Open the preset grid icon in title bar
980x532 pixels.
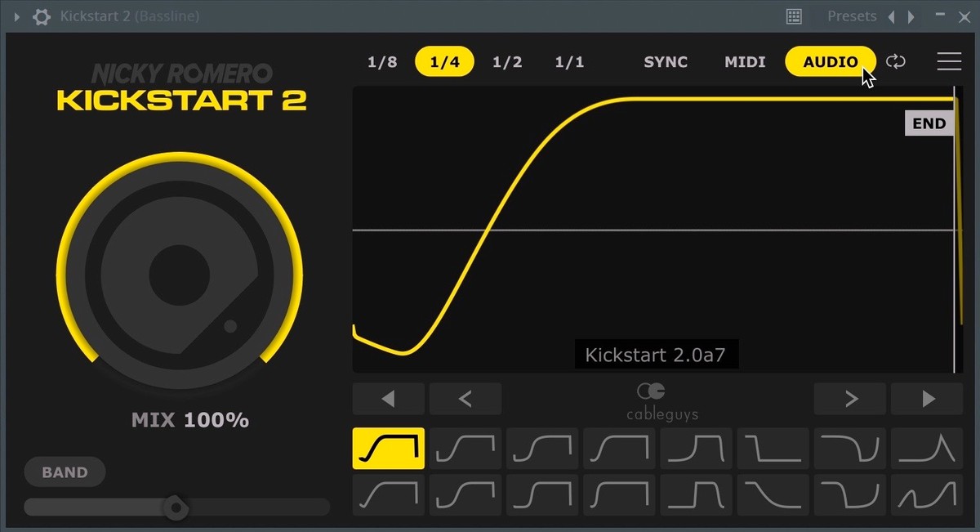pos(793,16)
